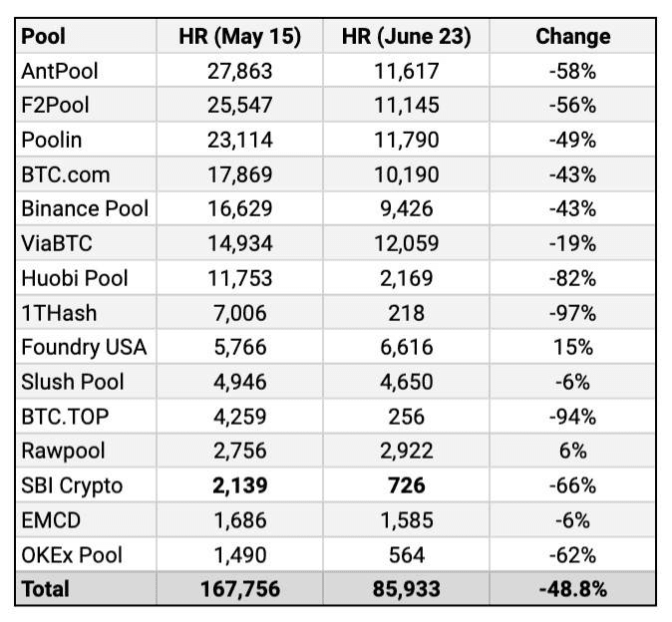This screenshot has height=622, width=672.
Task: Click the BTC.com pool name cell
Action: pyautogui.click(x=66, y=174)
